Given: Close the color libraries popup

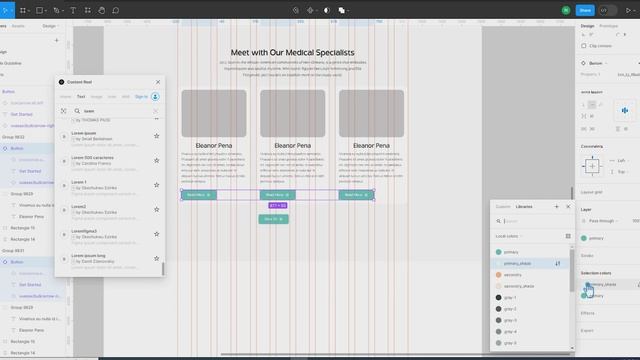Looking at the screenshot, I should click(568, 207).
